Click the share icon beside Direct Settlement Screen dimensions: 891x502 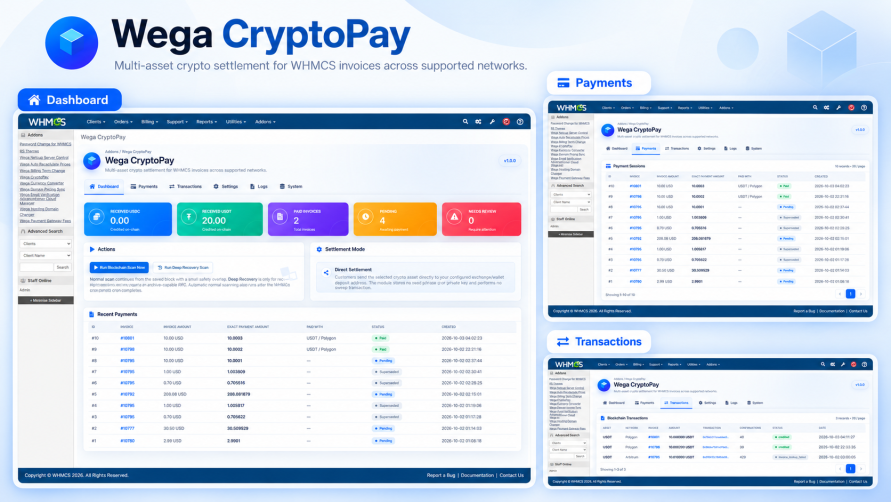point(326,273)
